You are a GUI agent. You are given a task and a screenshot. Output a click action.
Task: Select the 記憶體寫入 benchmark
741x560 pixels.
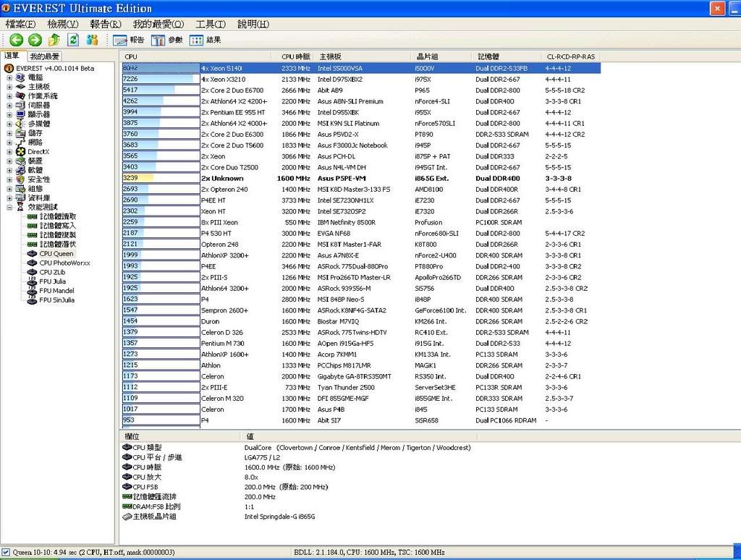click(57, 226)
